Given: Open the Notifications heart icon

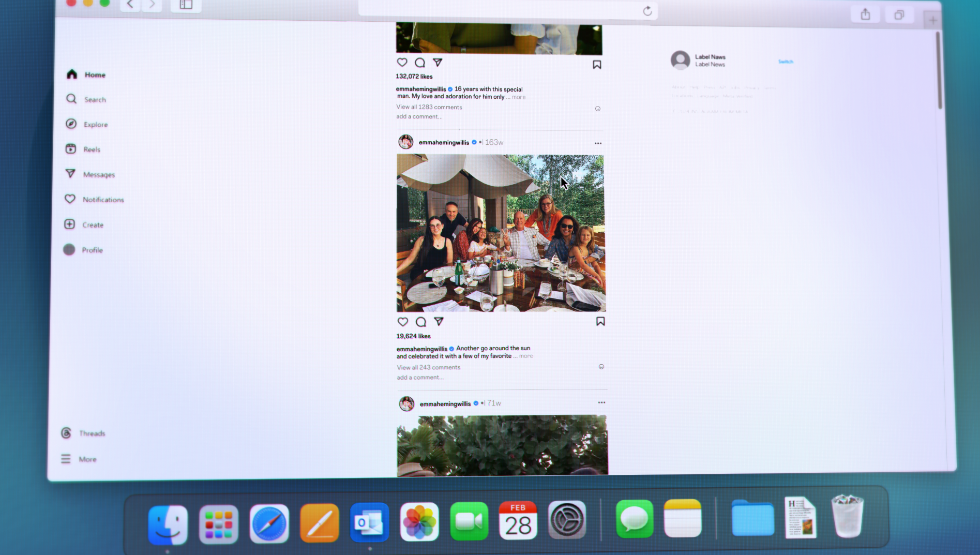Looking at the screenshot, I should [x=70, y=199].
